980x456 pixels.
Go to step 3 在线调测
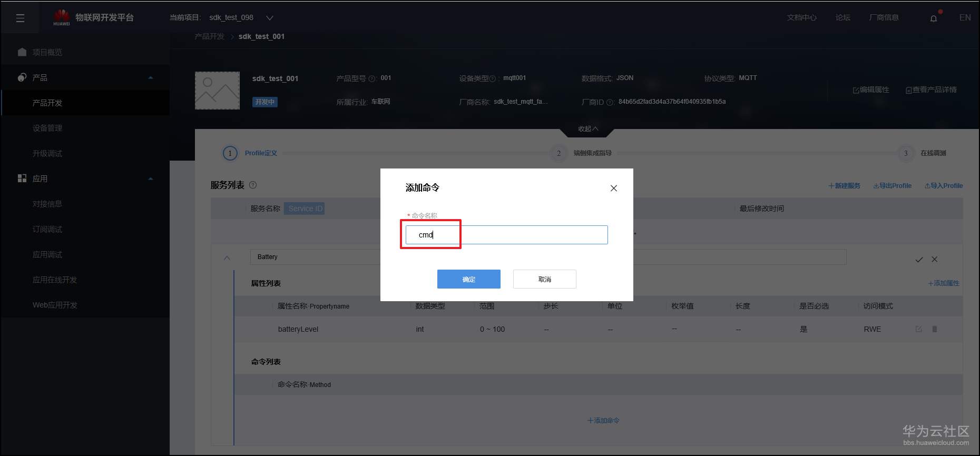coord(923,153)
